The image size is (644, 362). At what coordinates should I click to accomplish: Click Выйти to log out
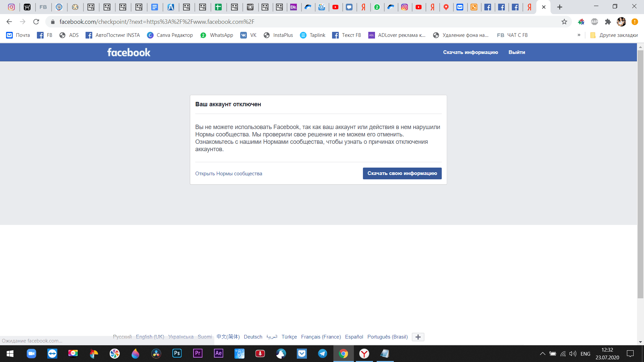click(x=517, y=52)
